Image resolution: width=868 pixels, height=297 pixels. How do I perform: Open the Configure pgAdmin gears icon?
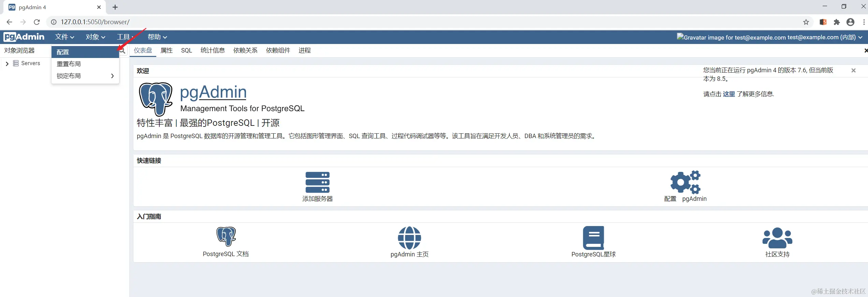[x=685, y=182]
